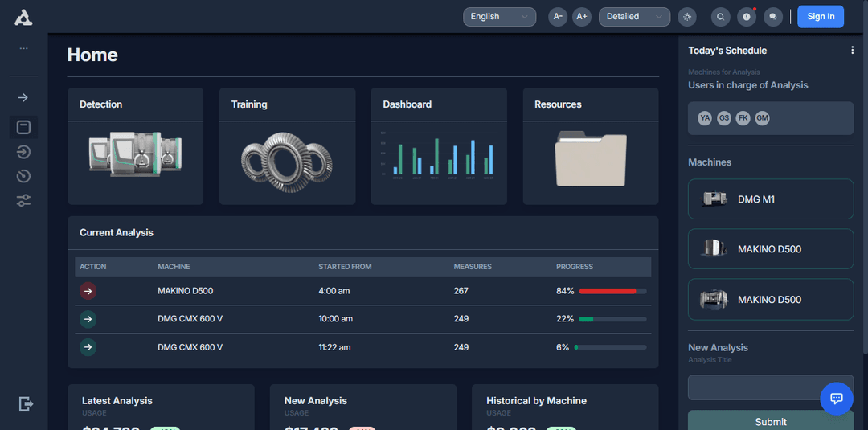Open search via the magnifier icon

pos(720,17)
